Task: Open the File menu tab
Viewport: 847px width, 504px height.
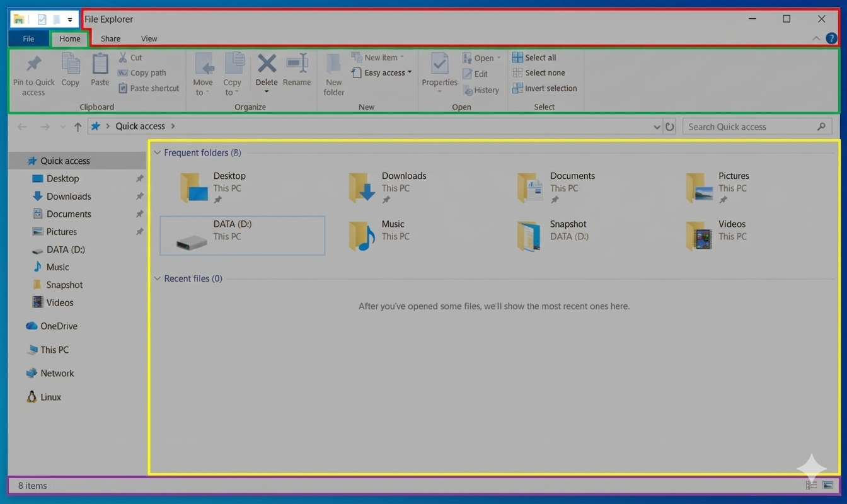Action: pos(28,38)
